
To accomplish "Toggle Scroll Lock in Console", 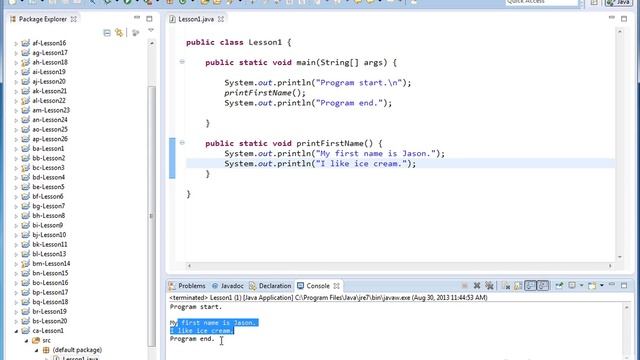I will tap(518, 286).
